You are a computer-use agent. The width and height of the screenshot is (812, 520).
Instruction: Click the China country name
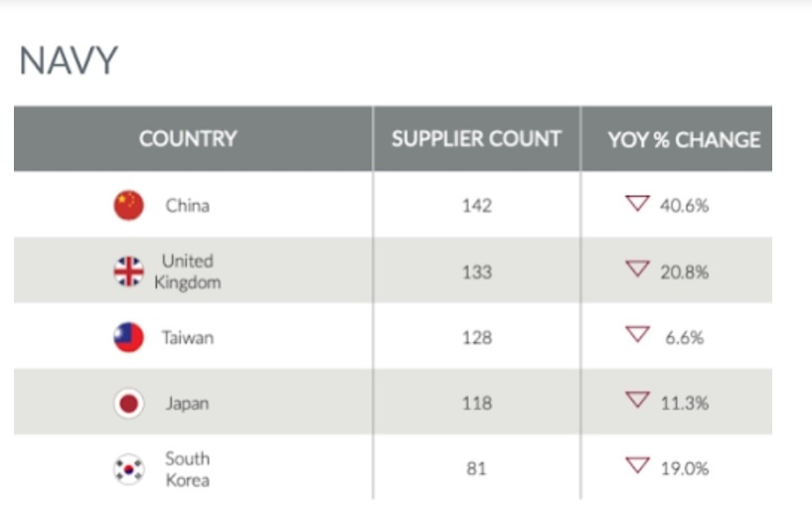188,206
